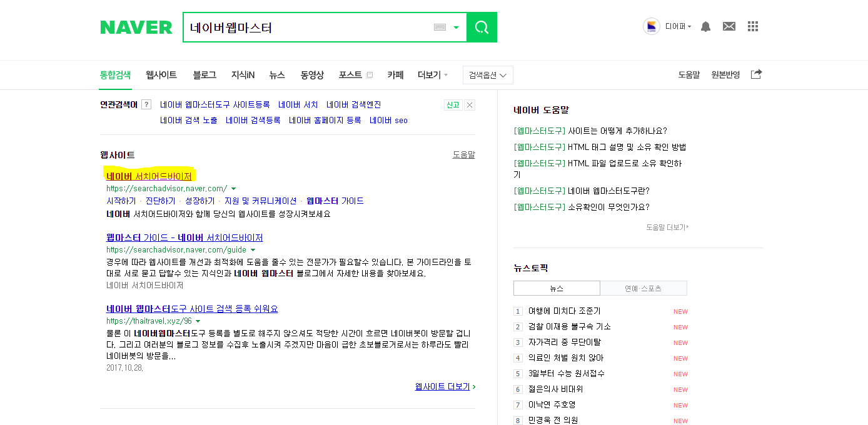The image size is (868, 425).
Task: Open news topic 자가격리 중 무단이탈
Action: coord(566,342)
